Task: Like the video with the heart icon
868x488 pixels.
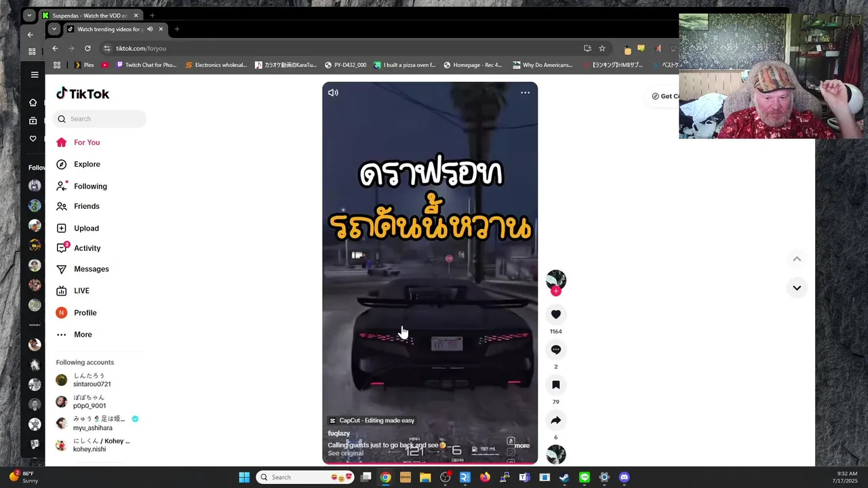Action: 556,314
